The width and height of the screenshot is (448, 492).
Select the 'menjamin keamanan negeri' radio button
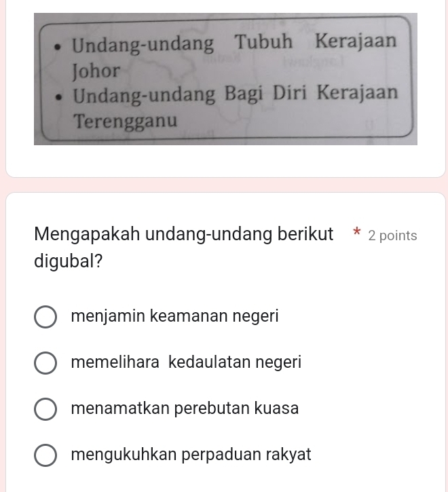(x=45, y=317)
